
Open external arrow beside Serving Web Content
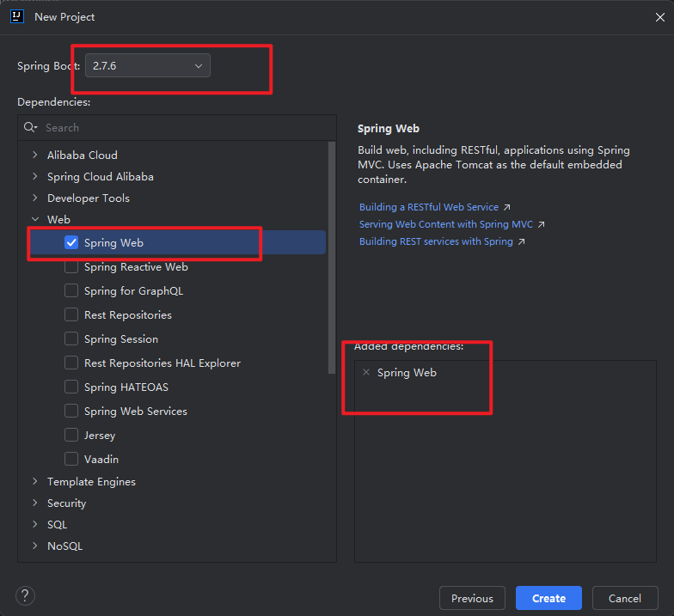click(542, 225)
